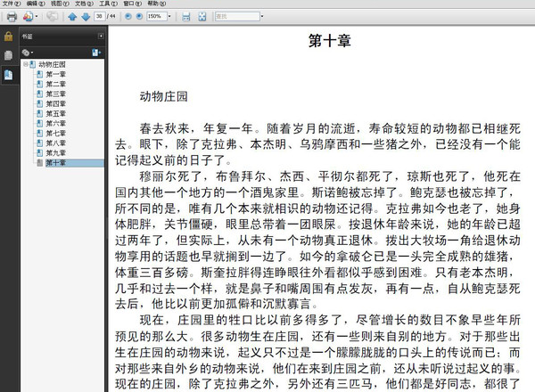535x392 pixels.
Task: Jump to bookmark 第三章
Action: [55, 94]
